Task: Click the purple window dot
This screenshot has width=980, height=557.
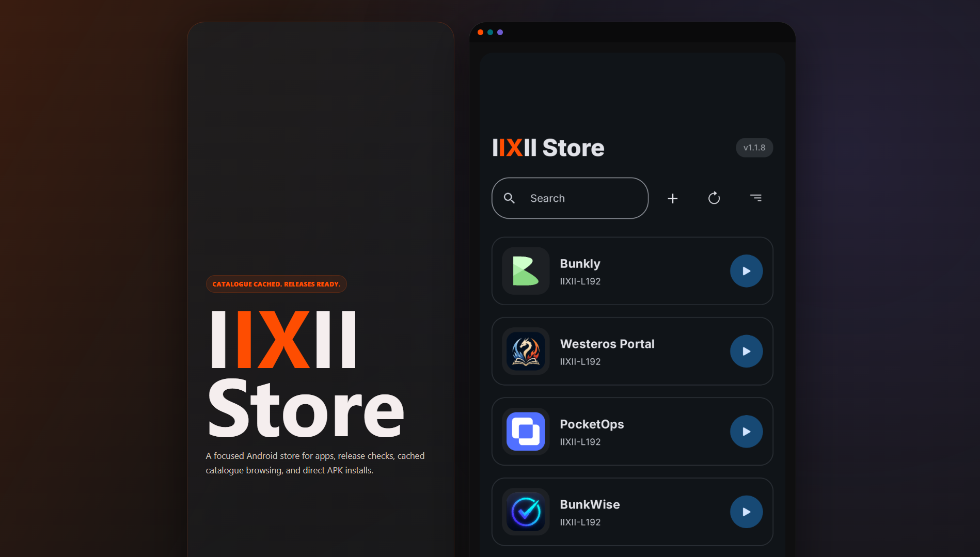Action: 500,32
